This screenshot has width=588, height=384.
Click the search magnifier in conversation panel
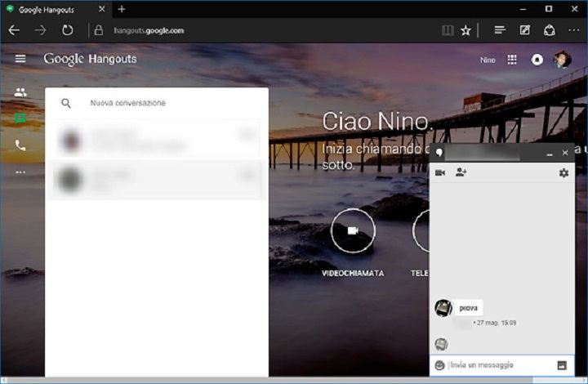[66, 103]
